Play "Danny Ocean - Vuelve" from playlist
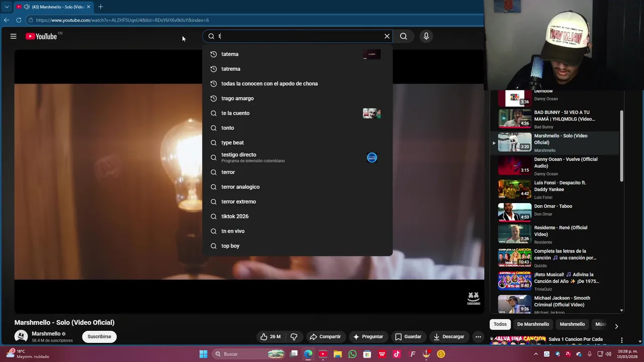The width and height of the screenshot is (644, 362). tap(555, 166)
